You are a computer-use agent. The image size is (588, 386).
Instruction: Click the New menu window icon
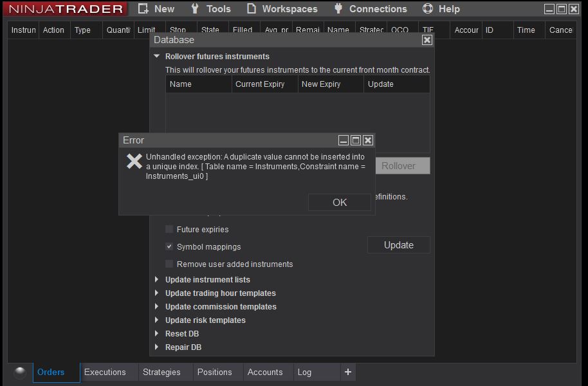pyautogui.click(x=143, y=8)
